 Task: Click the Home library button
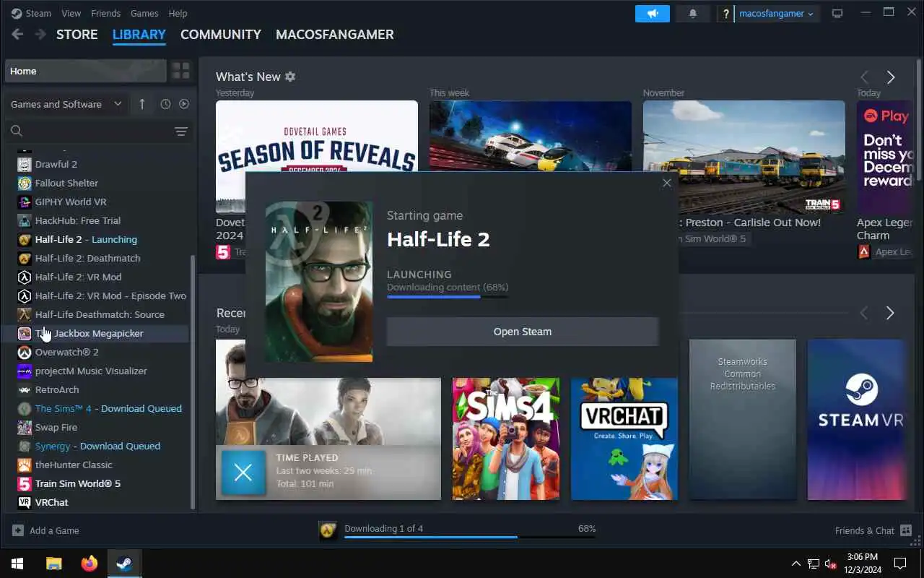click(x=85, y=71)
